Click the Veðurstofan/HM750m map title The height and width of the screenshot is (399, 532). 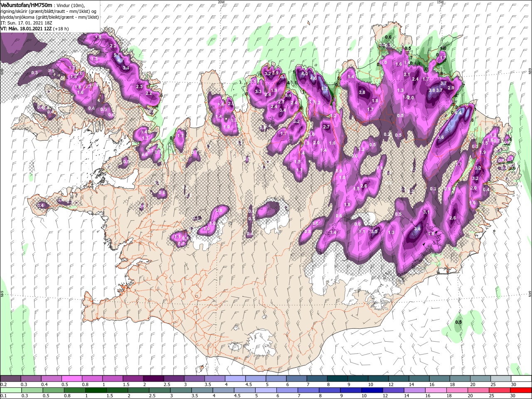(x=26, y=5)
